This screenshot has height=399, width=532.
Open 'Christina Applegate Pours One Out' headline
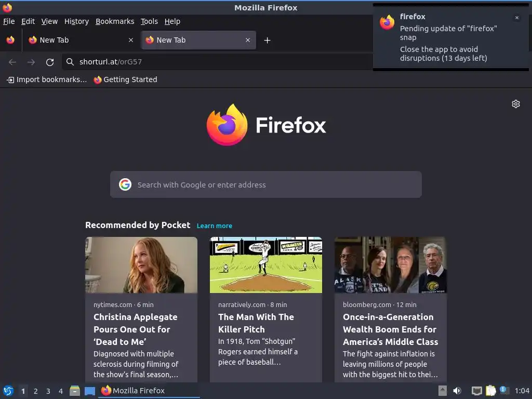[136, 329]
